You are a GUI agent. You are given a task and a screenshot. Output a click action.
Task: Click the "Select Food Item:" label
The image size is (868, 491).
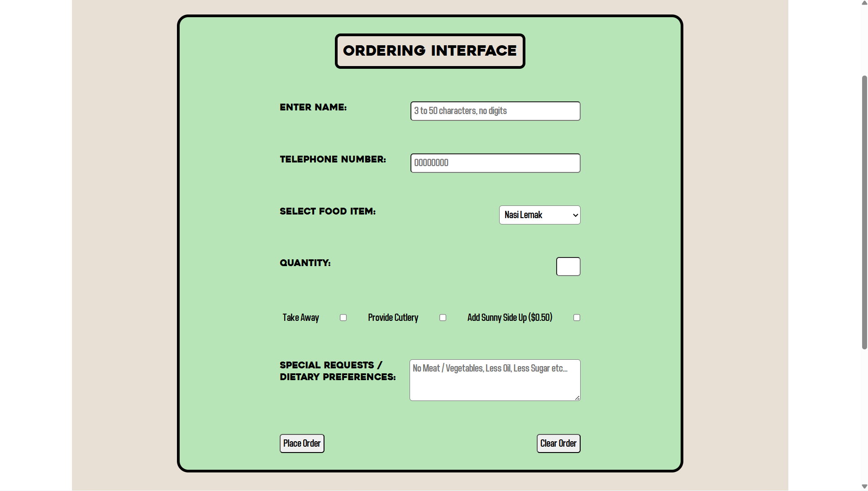click(x=327, y=211)
